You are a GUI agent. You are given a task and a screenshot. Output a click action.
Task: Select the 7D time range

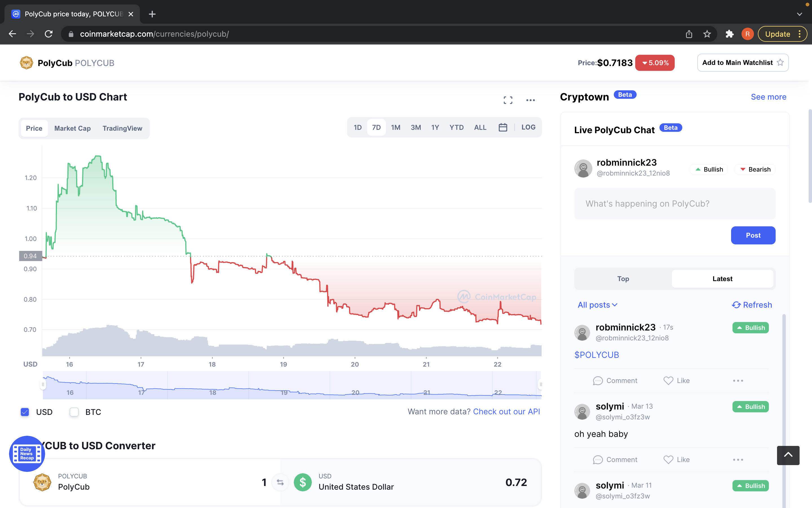click(x=376, y=127)
